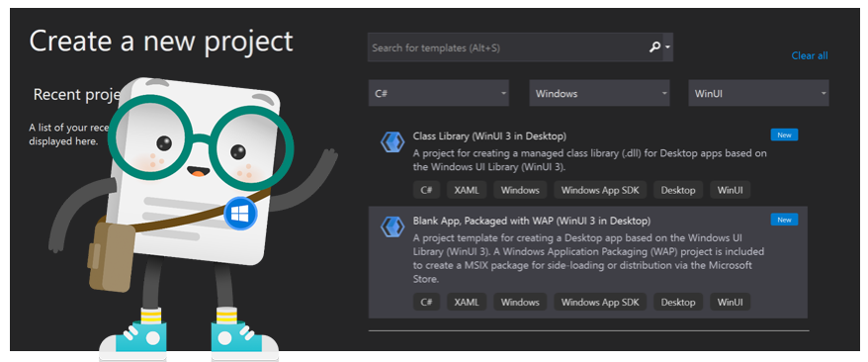Expand the search options arrow beside magnifier
Viewport: 868px width, 362px height.
pyautogui.click(x=667, y=47)
